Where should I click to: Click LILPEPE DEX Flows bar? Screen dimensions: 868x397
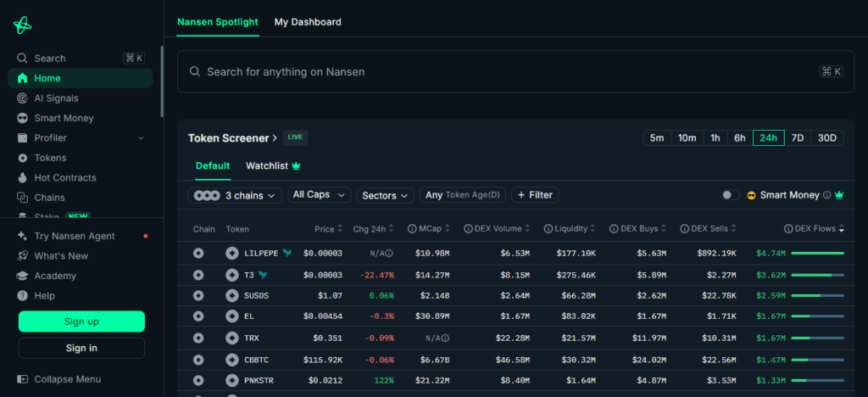818,253
